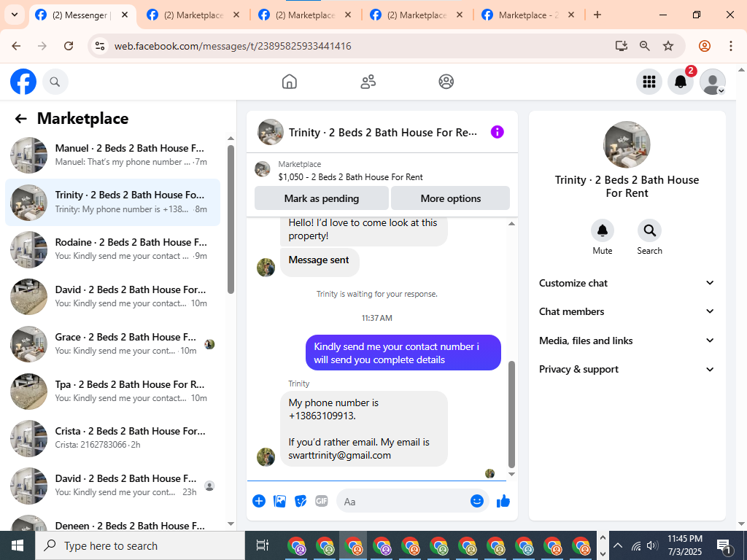The image size is (747, 560).
Task: Open the account profile avatar menu
Action: [x=712, y=82]
